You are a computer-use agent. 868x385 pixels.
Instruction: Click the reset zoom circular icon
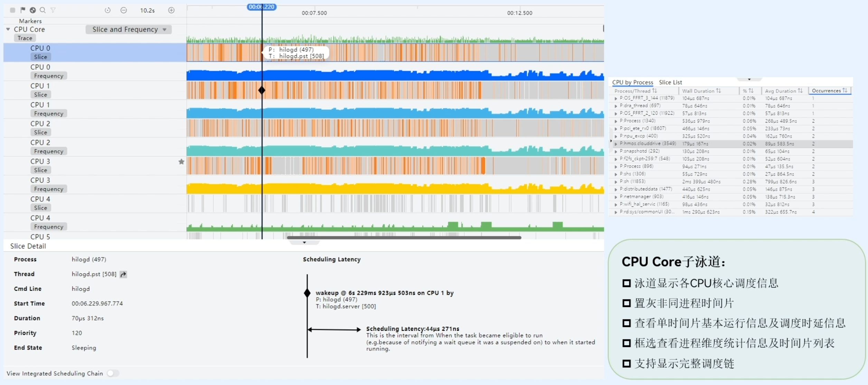coord(107,10)
